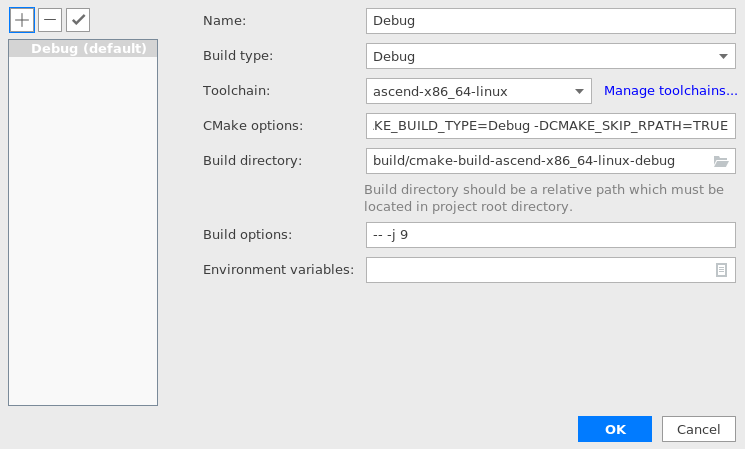Click the Build type combo box showing Debug

(551, 56)
